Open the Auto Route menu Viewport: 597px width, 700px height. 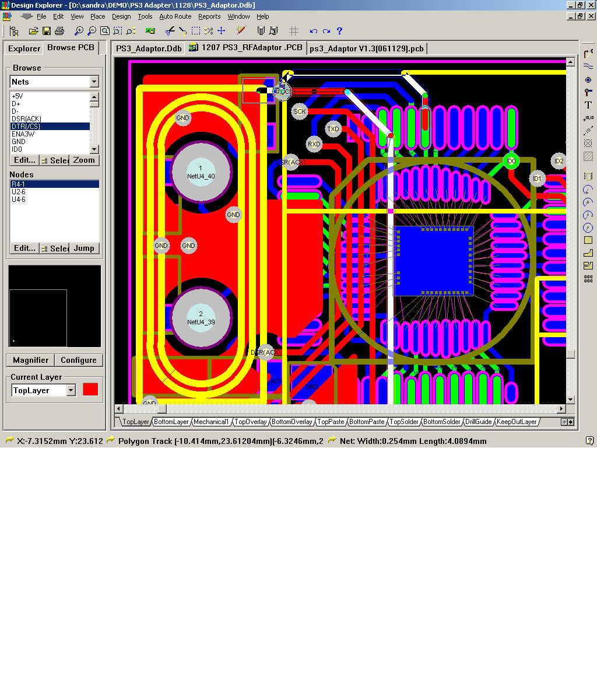point(175,16)
